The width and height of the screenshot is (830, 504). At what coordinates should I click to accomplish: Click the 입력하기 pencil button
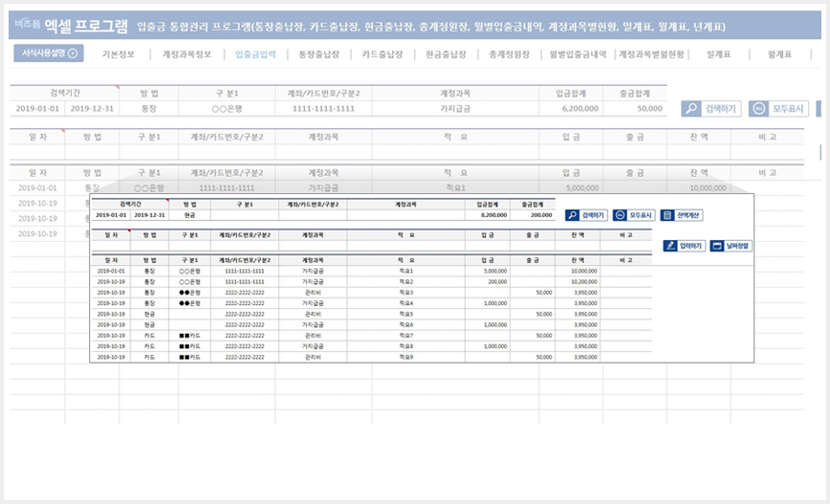(x=684, y=246)
